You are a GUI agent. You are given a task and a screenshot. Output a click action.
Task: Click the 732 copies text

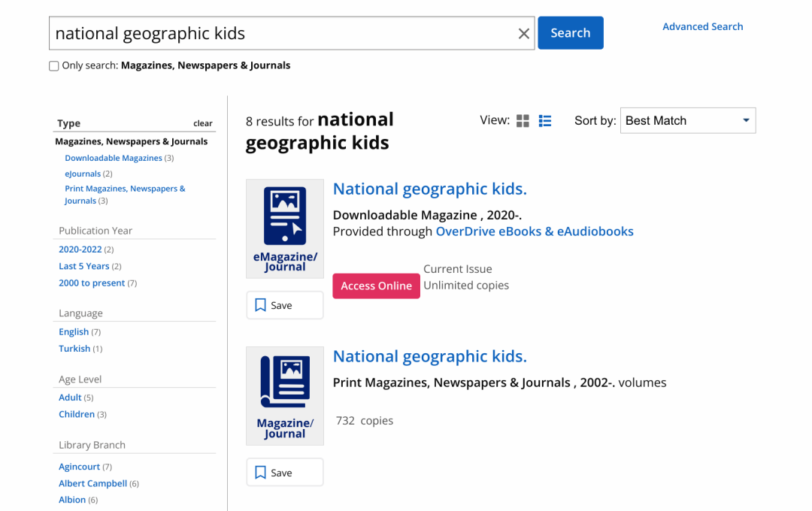[x=365, y=420]
